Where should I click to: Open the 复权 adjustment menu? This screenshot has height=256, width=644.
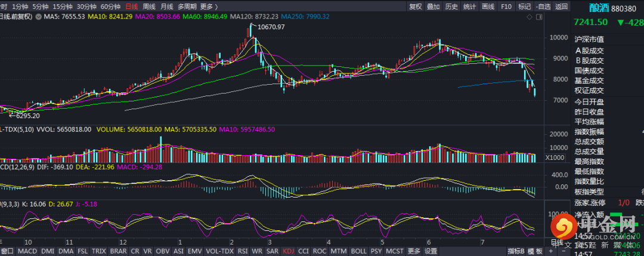pos(416,7)
